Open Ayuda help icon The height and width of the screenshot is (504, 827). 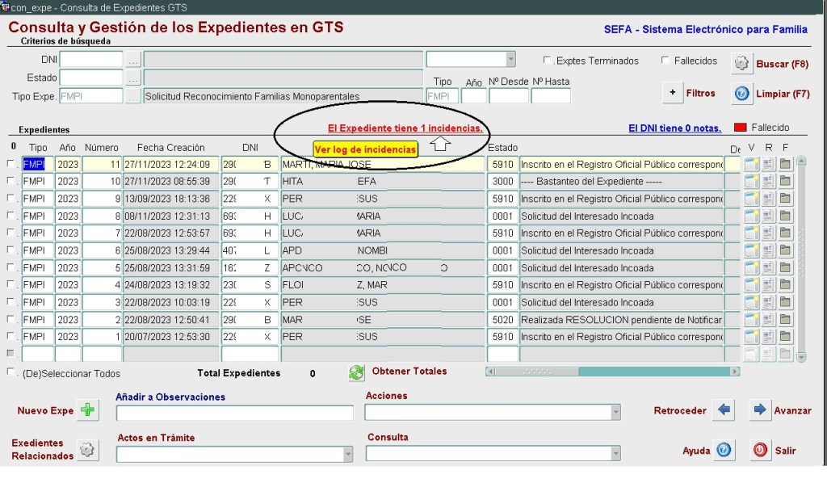coord(724,450)
